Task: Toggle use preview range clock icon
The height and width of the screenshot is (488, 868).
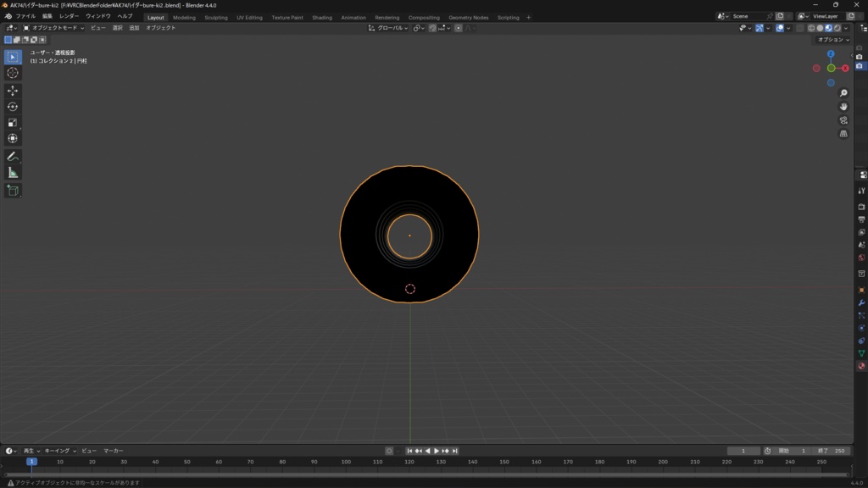Action: point(767,451)
